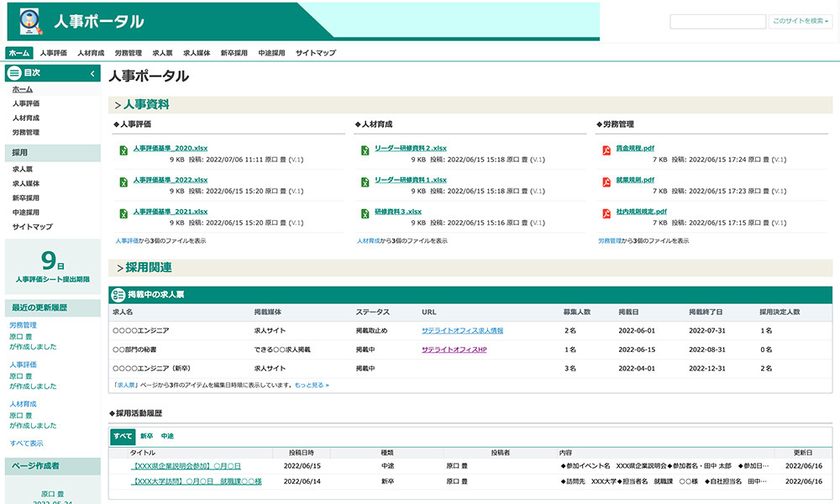Click the PDF icon beside 社内規則規定.pdf
Viewport: 840px width, 504px height.
[606, 213]
